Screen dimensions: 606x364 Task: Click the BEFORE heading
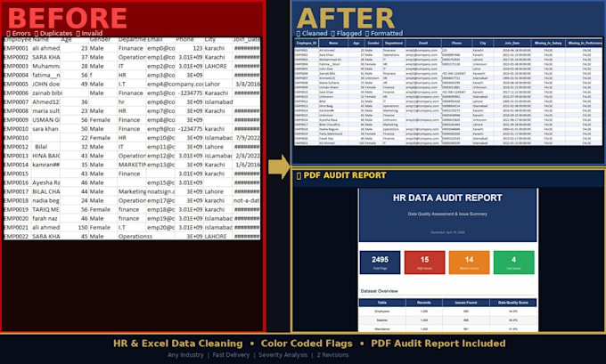pos(67,18)
